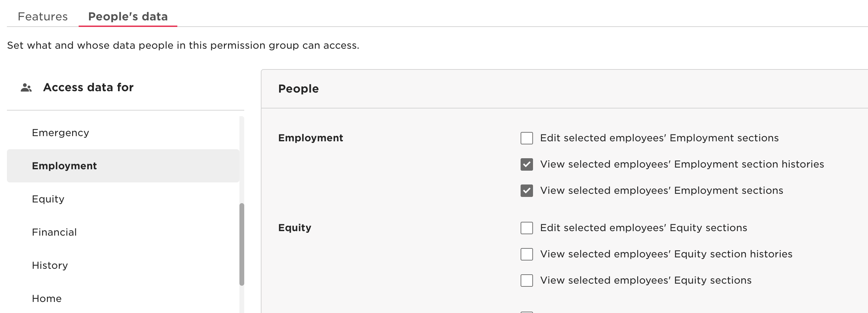
Task: Open the History sidebar category
Action: [123, 265]
